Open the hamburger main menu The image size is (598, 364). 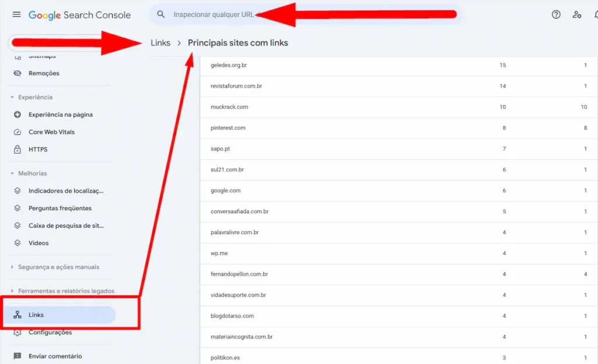pyautogui.click(x=16, y=15)
